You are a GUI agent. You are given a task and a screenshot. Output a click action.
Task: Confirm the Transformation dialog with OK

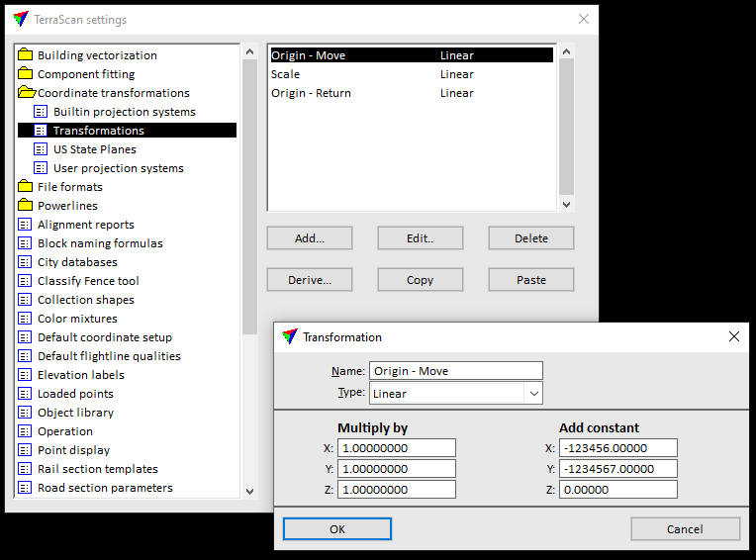(x=337, y=529)
